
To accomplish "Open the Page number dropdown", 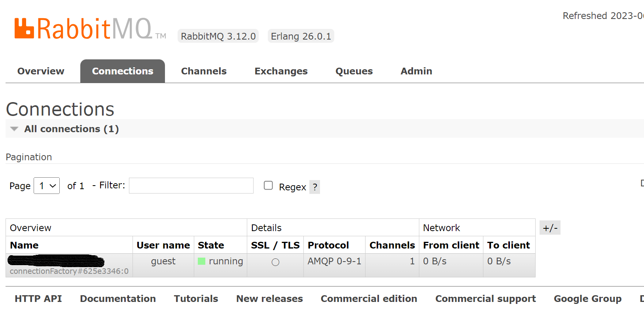I will click(x=47, y=186).
